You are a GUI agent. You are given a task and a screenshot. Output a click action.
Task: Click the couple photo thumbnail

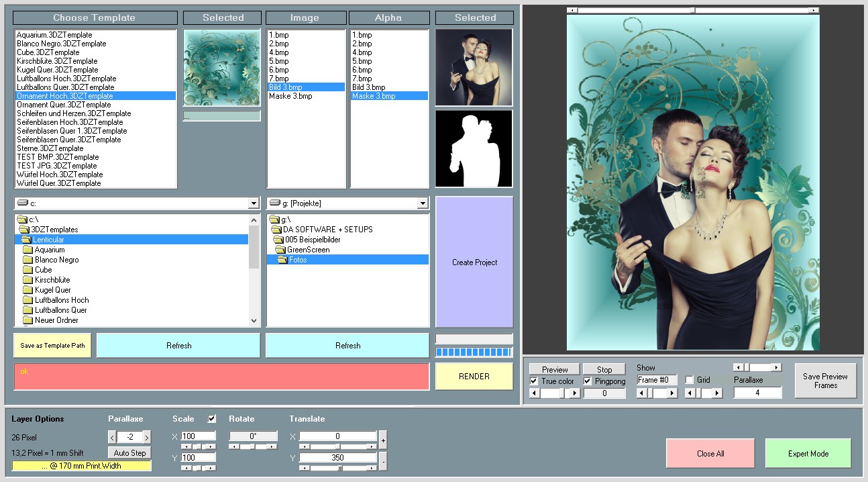click(x=474, y=67)
